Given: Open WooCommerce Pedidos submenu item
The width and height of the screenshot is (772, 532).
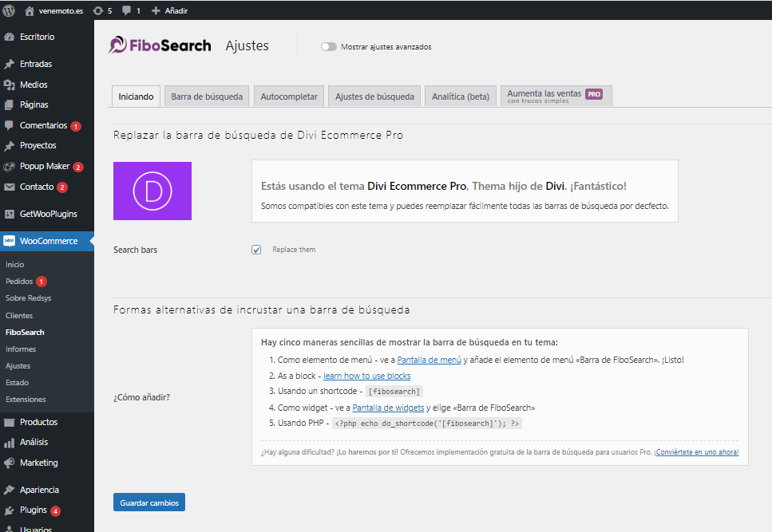Looking at the screenshot, I should pyautogui.click(x=19, y=282).
